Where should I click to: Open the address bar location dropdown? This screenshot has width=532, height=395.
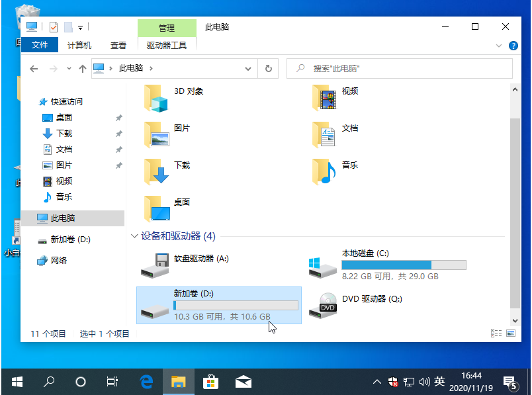(x=247, y=68)
